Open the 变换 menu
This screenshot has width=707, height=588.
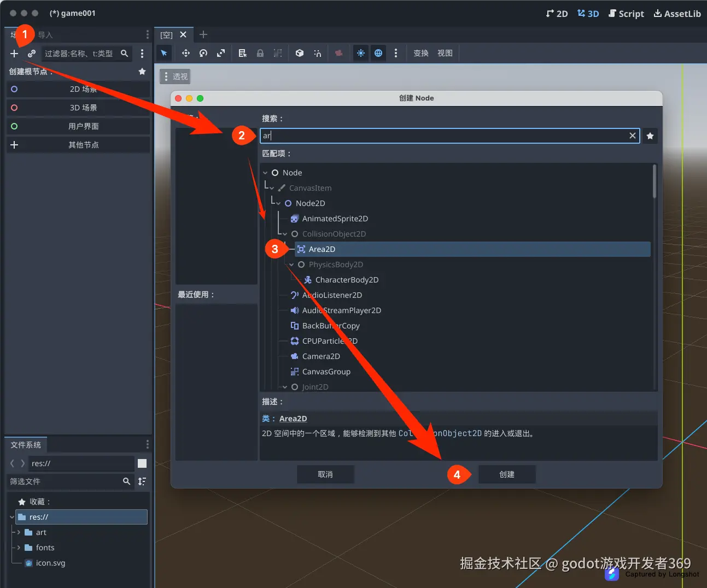coord(421,53)
